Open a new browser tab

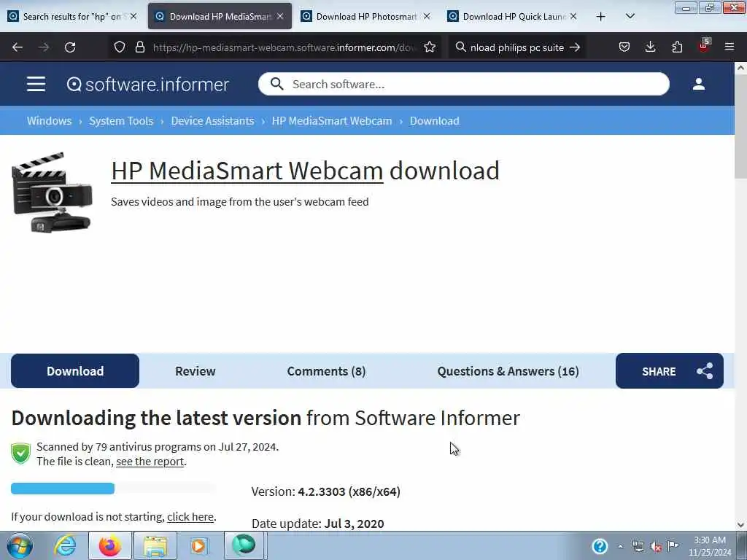[x=601, y=17]
